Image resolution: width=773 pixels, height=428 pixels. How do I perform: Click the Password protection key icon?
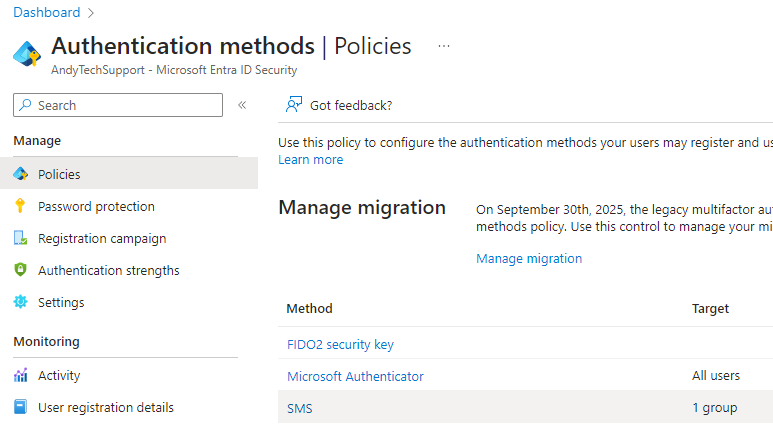click(x=20, y=206)
